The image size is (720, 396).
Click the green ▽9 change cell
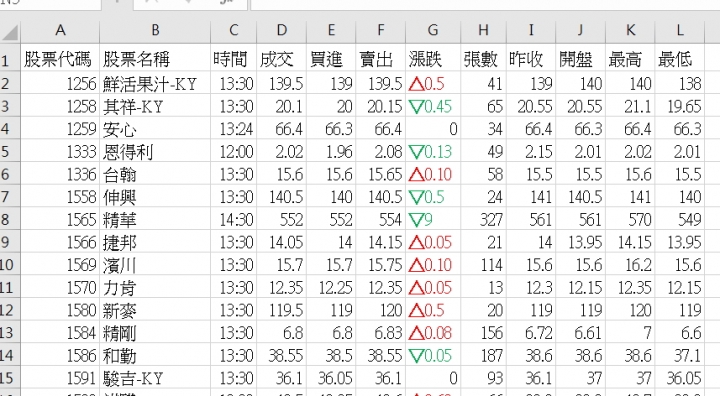point(433,220)
